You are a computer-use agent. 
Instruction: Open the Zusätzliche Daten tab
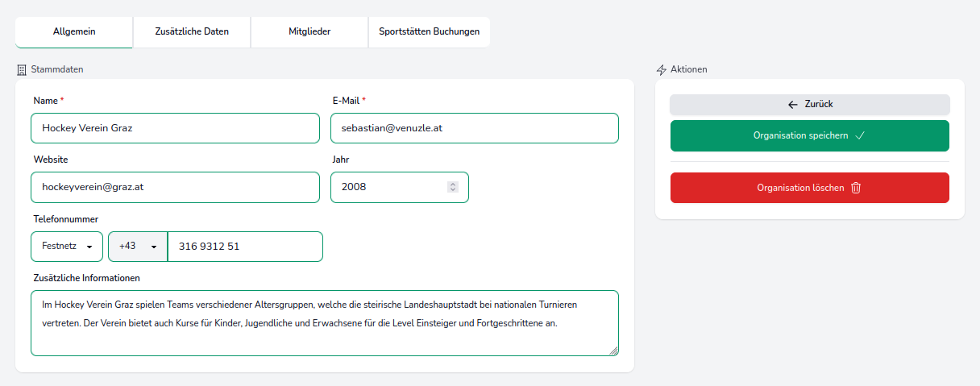point(192,32)
